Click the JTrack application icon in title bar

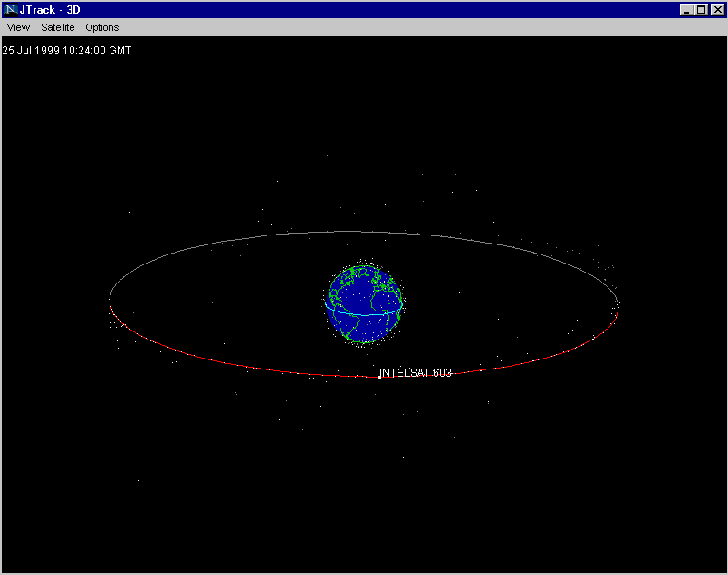(11, 9)
